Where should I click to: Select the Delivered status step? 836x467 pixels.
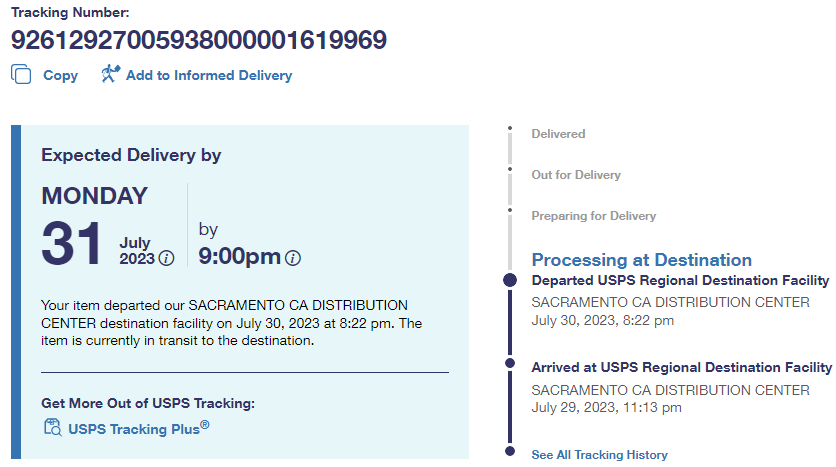558,134
